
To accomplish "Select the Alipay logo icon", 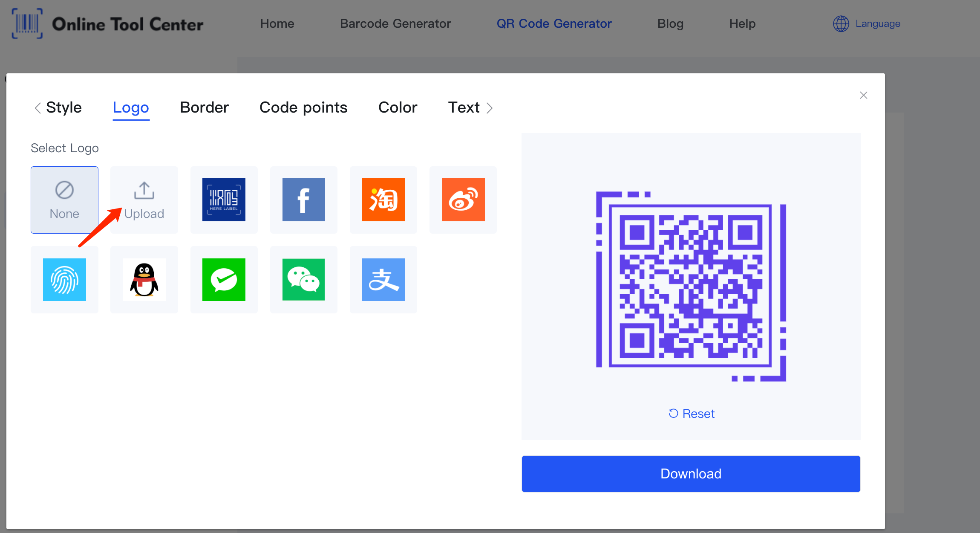I will click(x=382, y=279).
